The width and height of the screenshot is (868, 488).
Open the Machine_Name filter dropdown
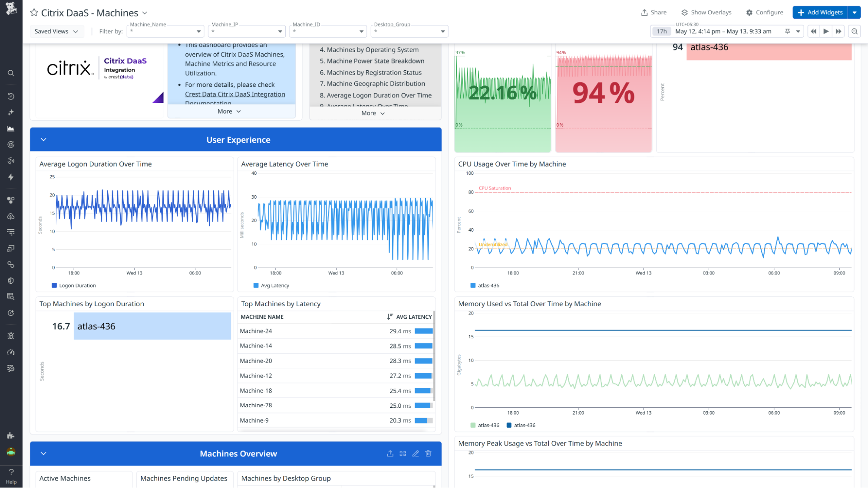click(x=165, y=31)
